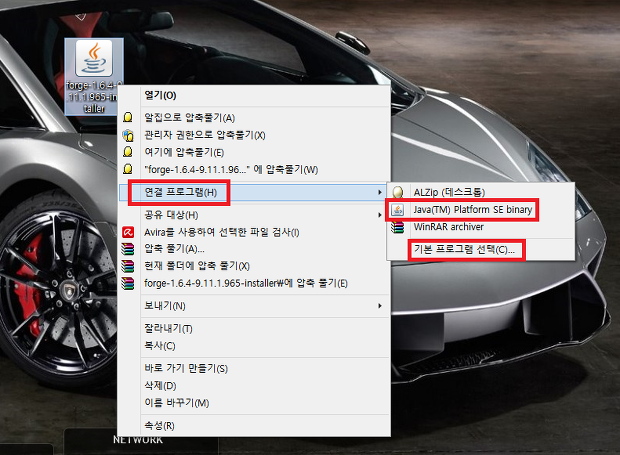Click ALZip icon beside 알집으로 압축풀기
Viewport: 620px width, 455px height.
click(128, 117)
